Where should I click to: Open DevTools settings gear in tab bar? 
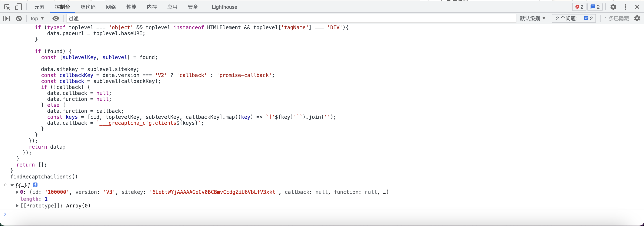613,7
